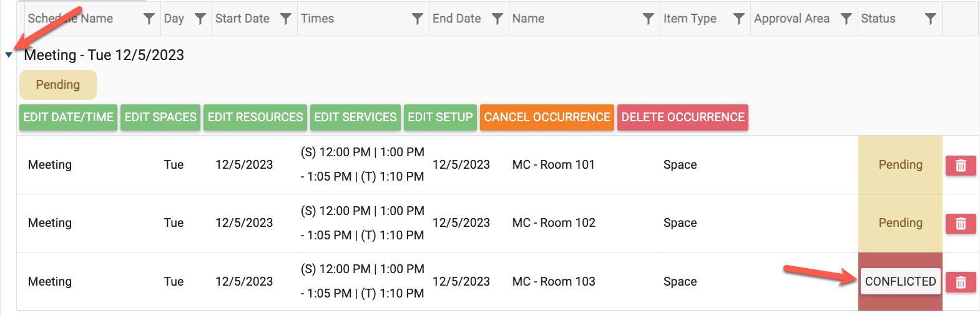The width and height of the screenshot is (980, 315).
Task: Click EDIT RESOURCES button
Action: point(255,117)
